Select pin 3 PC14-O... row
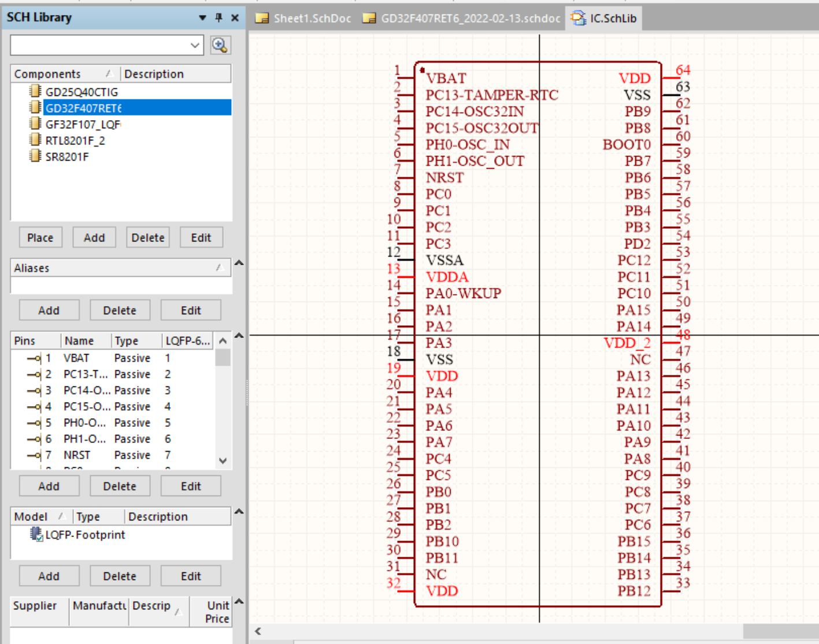Image resolution: width=819 pixels, height=644 pixels. coord(113,390)
